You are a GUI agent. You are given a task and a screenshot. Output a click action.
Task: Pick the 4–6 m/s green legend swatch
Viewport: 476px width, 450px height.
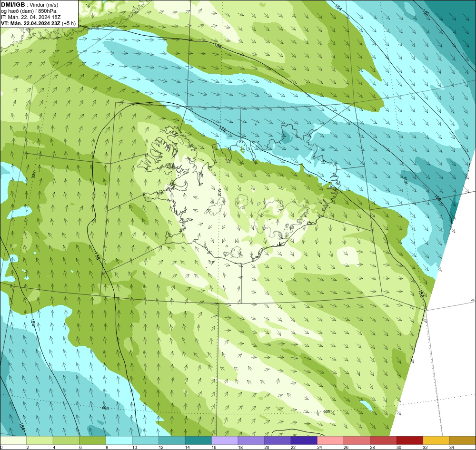coord(66,440)
